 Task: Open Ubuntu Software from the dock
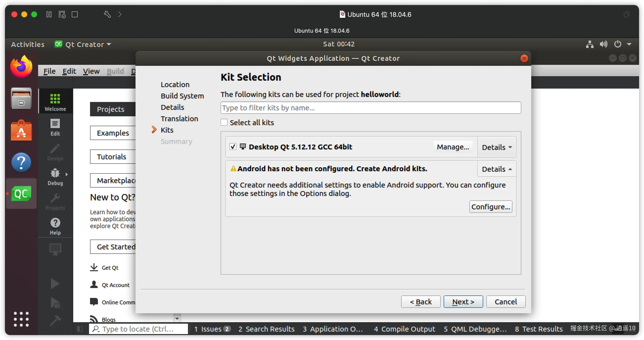pyautogui.click(x=21, y=130)
